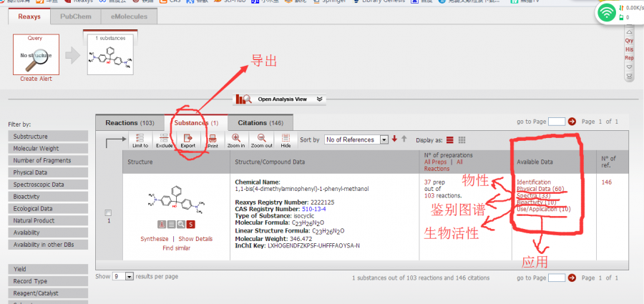Expand the Substructure filter
The width and height of the screenshot is (644, 304).
coord(48,137)
